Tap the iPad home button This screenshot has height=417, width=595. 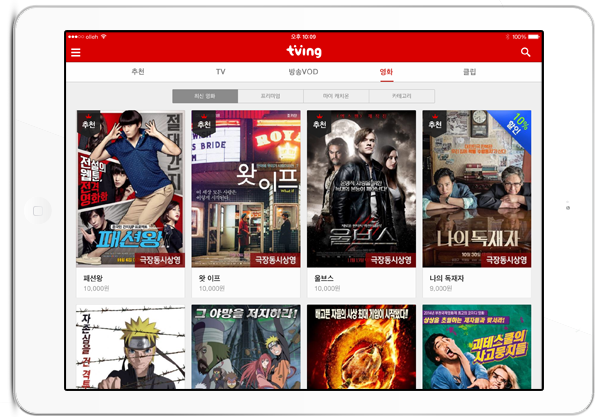[38, 211]
